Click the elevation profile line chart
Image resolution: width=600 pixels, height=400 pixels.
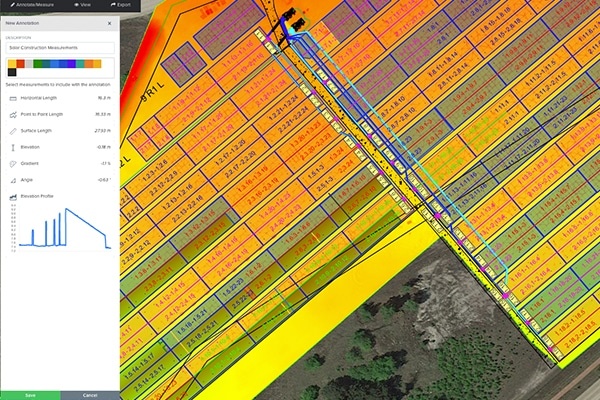pos(61,228)
